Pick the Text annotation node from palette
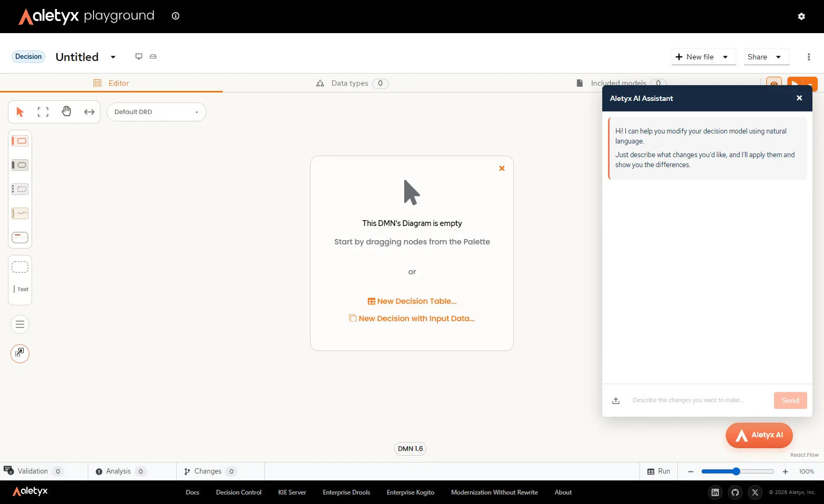The image size is (824, 504). (x=21, y=289)
